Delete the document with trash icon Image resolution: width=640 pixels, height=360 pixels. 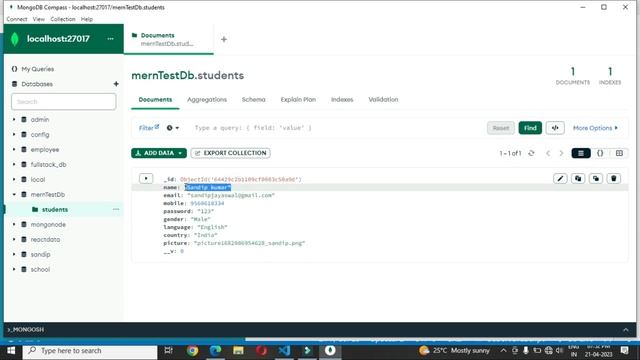click(613, 178)
